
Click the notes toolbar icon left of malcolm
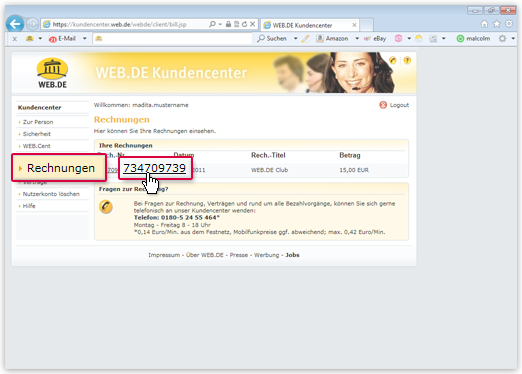click(433, 39)
